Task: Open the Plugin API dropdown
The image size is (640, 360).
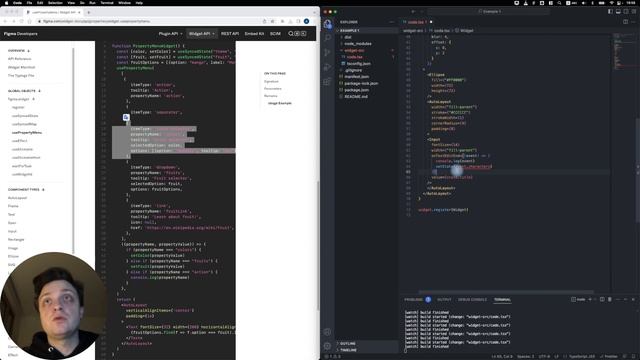Action: click(x=170, y=33)
